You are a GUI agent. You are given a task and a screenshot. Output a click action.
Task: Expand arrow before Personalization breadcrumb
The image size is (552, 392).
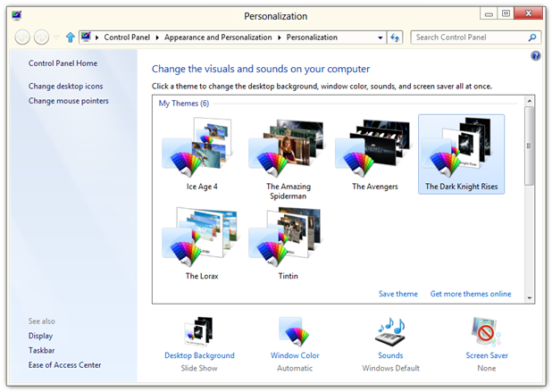pyautogui.click(x=280, y=38)
